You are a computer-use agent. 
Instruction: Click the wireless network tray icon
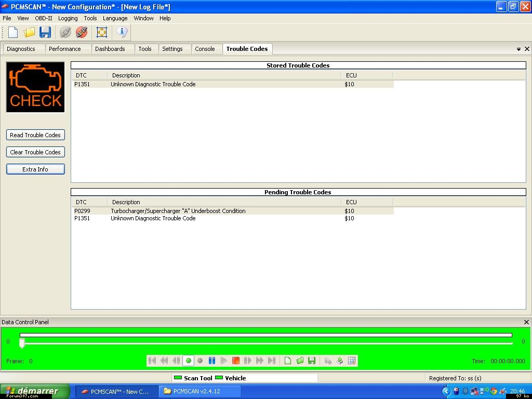click(485, 392)
